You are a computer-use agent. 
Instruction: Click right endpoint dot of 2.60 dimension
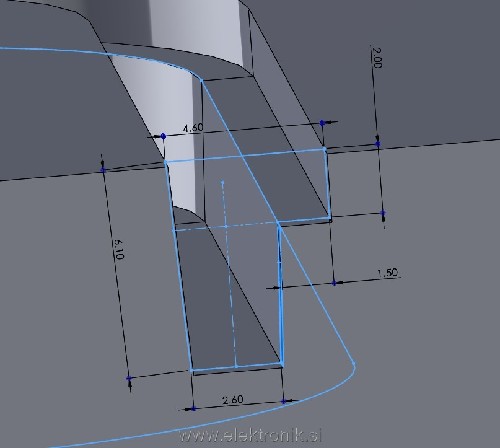point(284,401)
